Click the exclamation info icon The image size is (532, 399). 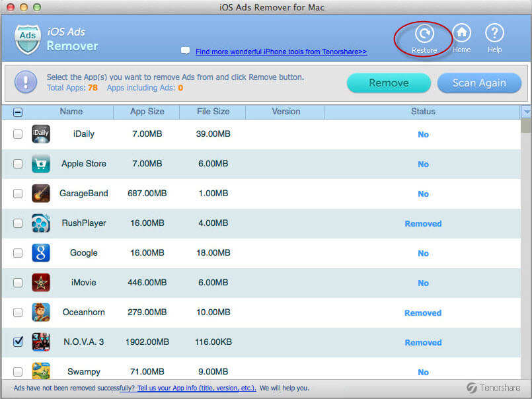click(26, 82)
